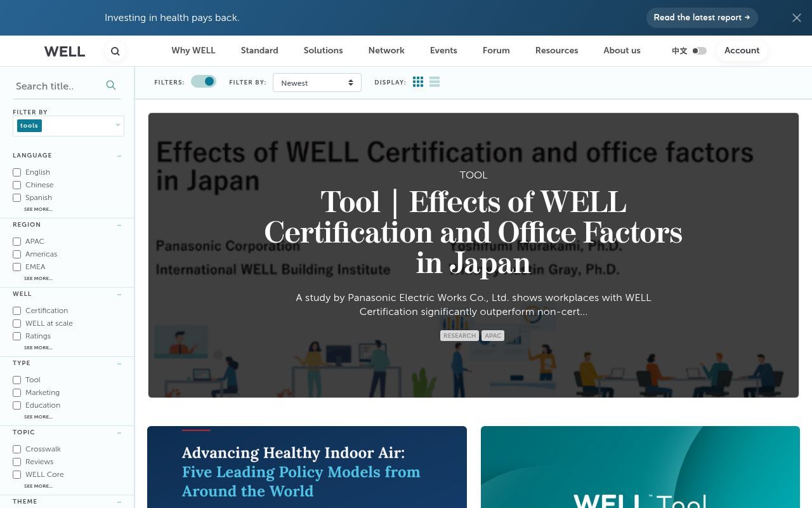Remove the tools filter tag

tap(29, 126)
